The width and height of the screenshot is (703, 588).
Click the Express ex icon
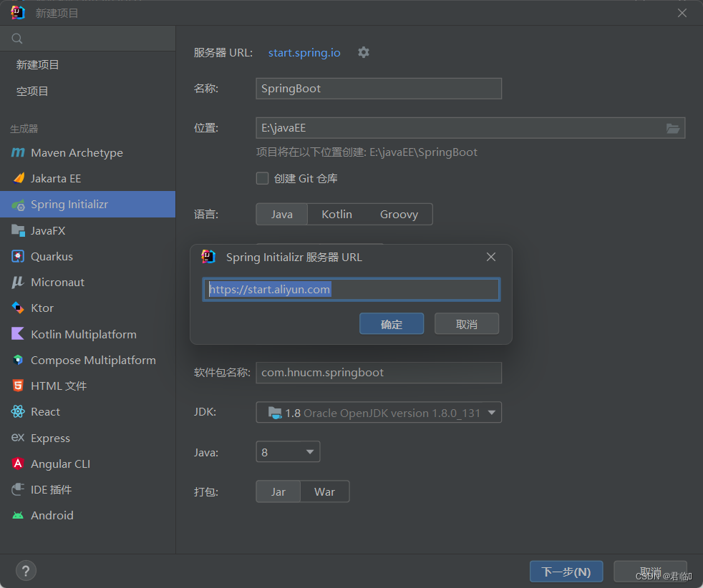pos(18,438)
